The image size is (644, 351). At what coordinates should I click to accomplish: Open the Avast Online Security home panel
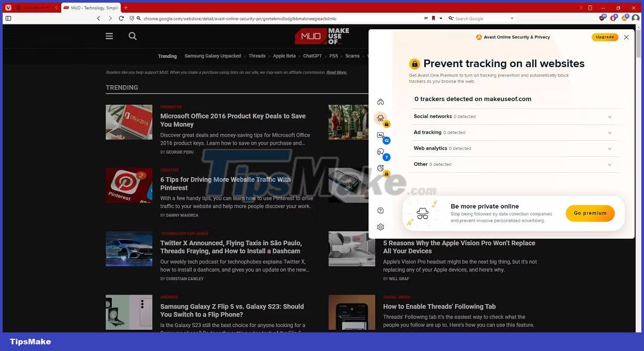(x=381, y=101)
